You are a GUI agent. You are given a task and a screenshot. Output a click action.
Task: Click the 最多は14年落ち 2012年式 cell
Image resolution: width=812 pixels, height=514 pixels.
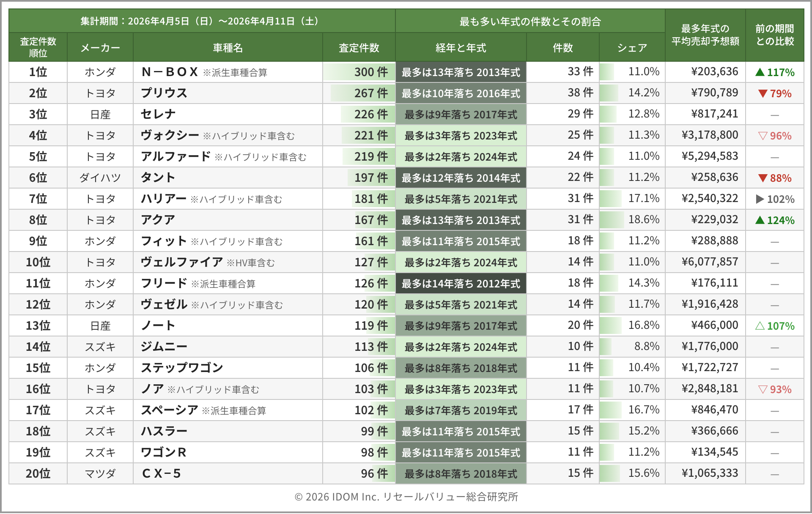click(461, 284)
